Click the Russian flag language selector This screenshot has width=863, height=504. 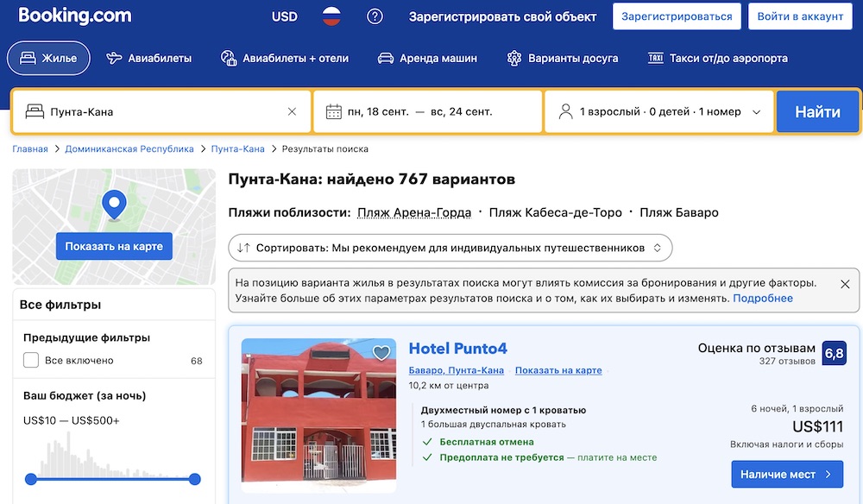coord(331,16)
